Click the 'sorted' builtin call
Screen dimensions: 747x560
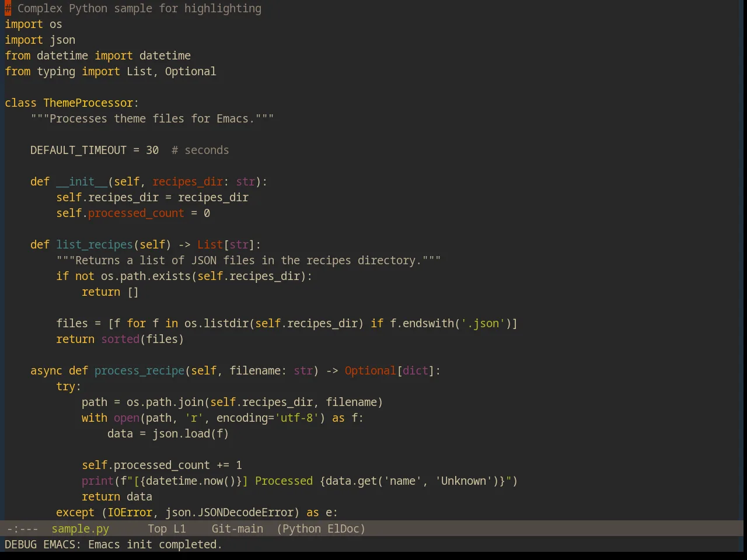pos(120,339)
